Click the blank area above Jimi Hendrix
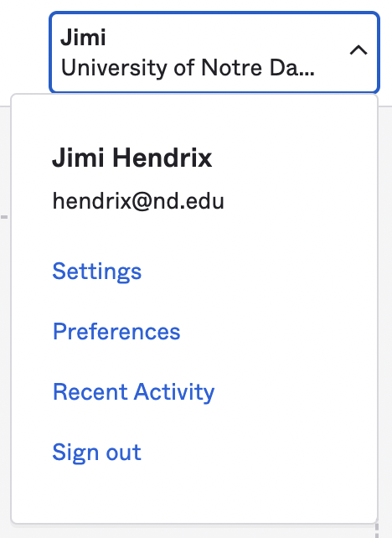 pyautogui.click(x=194, y=120)
